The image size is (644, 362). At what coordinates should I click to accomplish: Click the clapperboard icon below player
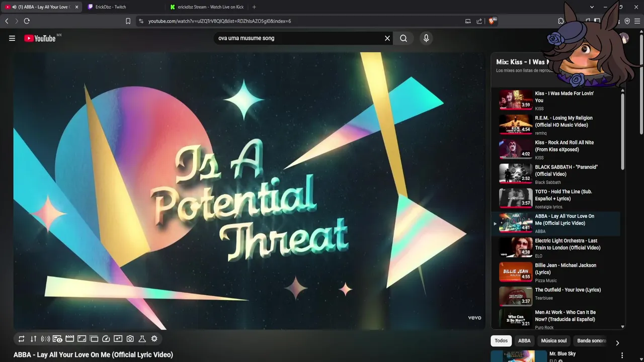coord(69,339)
